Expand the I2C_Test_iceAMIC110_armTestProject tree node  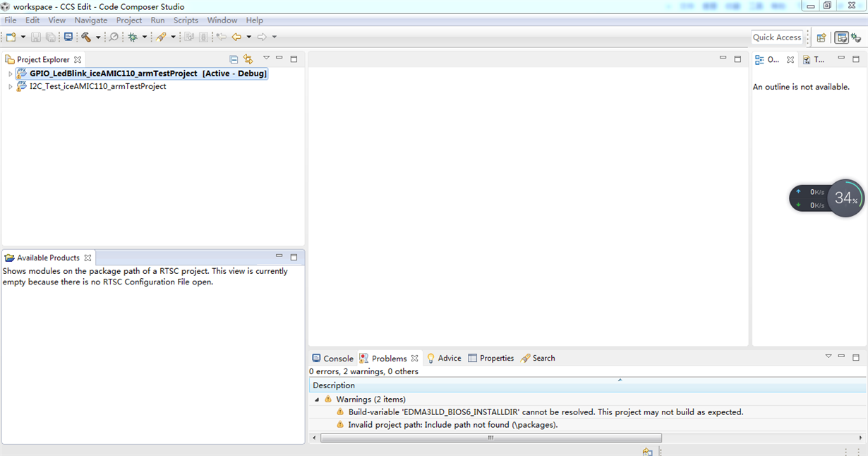[x=10, y=87]
